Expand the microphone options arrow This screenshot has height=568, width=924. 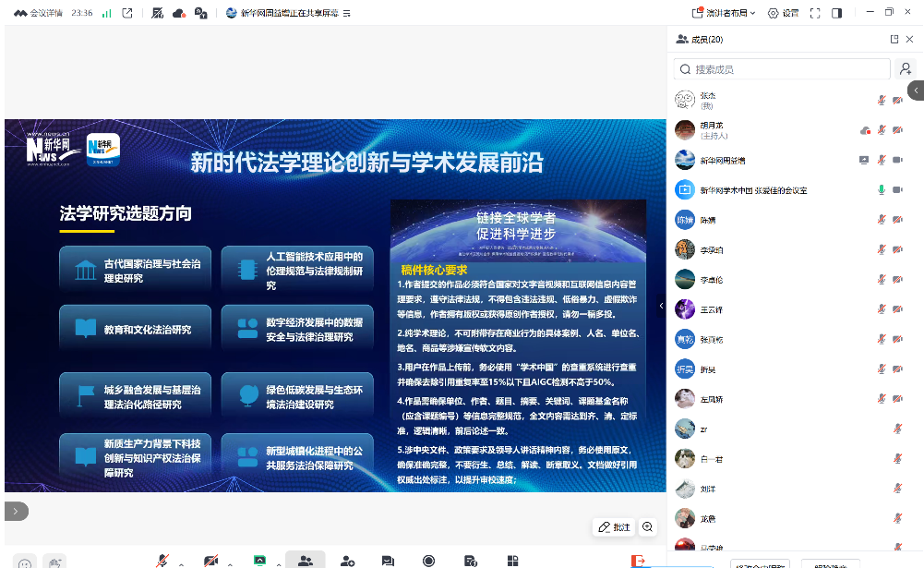coord(181,562)
